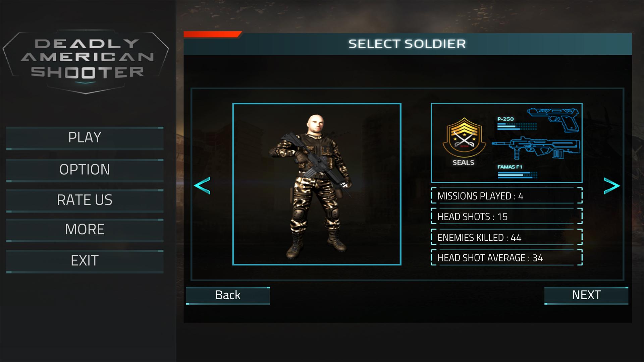Open the PLAY menu item
The height and width of the screenshot is (362, 644).
pyautogui.click(x=85, y=138)
